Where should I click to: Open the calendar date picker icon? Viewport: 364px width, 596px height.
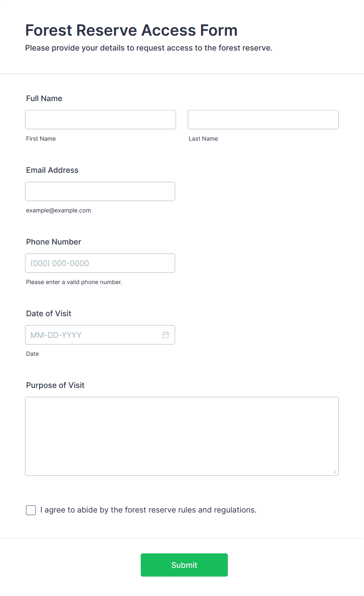click(x=166, y=335)
